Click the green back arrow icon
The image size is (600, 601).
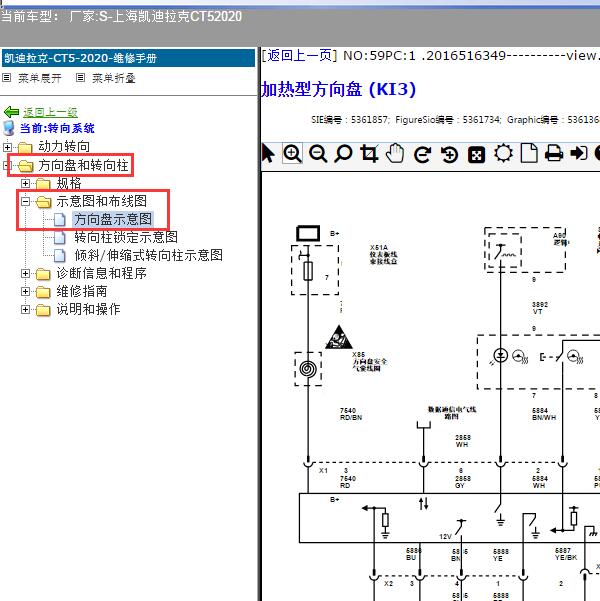[x=12, y=112]
